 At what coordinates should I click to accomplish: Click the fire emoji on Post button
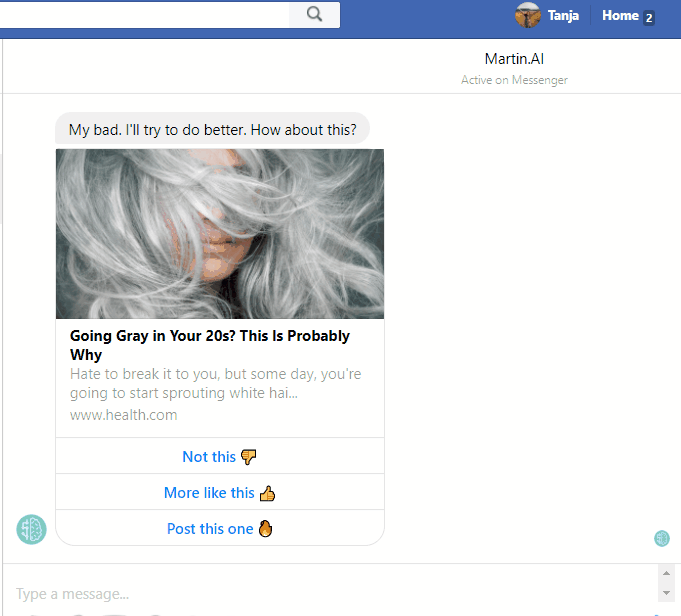click(265, 529)
